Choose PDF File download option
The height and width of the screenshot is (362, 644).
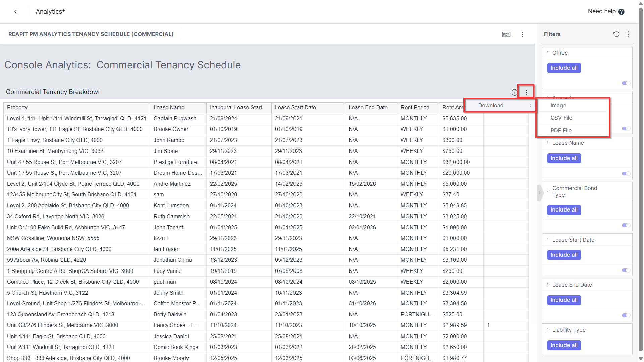(573, 130)
